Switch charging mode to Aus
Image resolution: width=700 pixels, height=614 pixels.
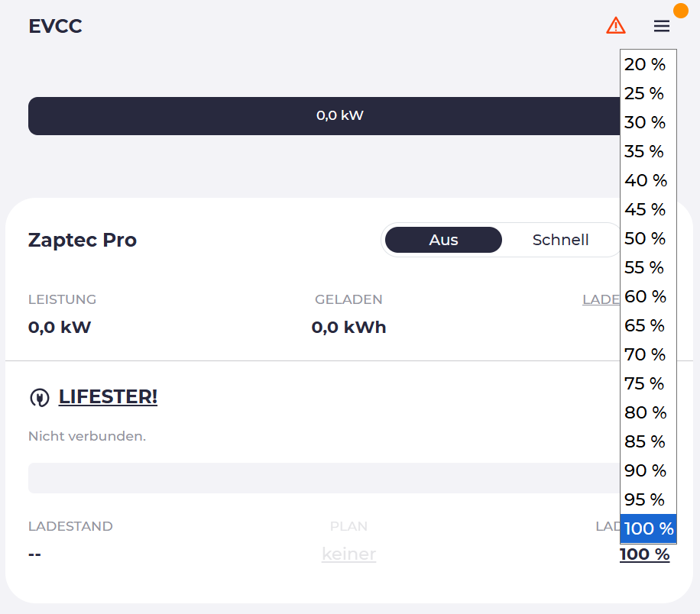443,240
